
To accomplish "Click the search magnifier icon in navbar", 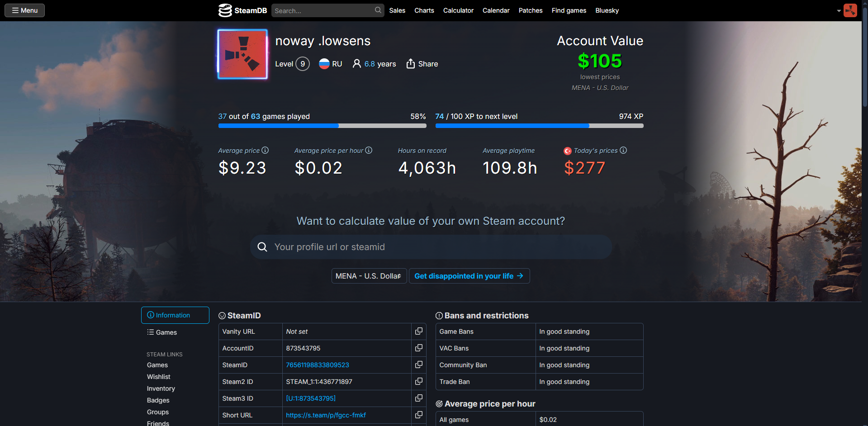I will tap(378, 10).
